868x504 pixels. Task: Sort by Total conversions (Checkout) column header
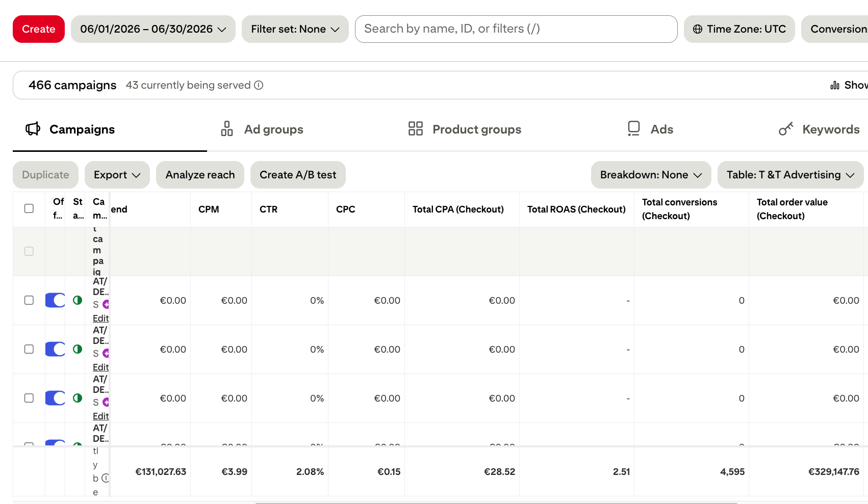click(x=679, y=209)
